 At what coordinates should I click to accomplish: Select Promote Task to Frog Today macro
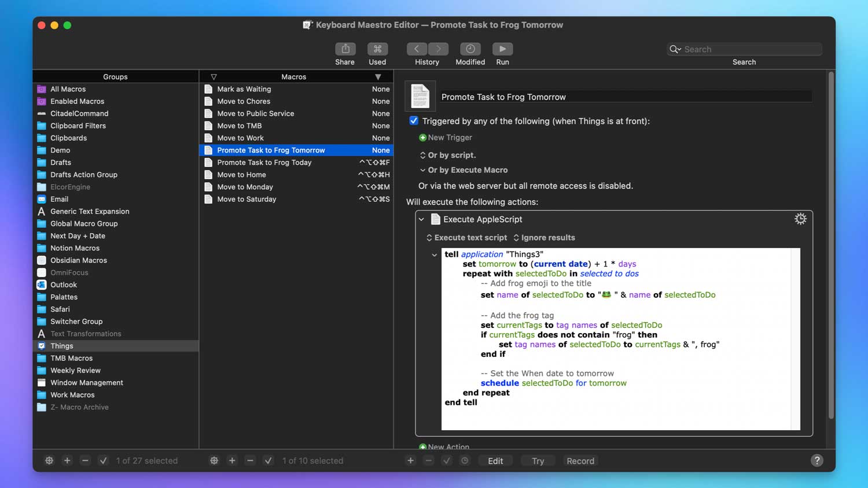click(296, 162)
